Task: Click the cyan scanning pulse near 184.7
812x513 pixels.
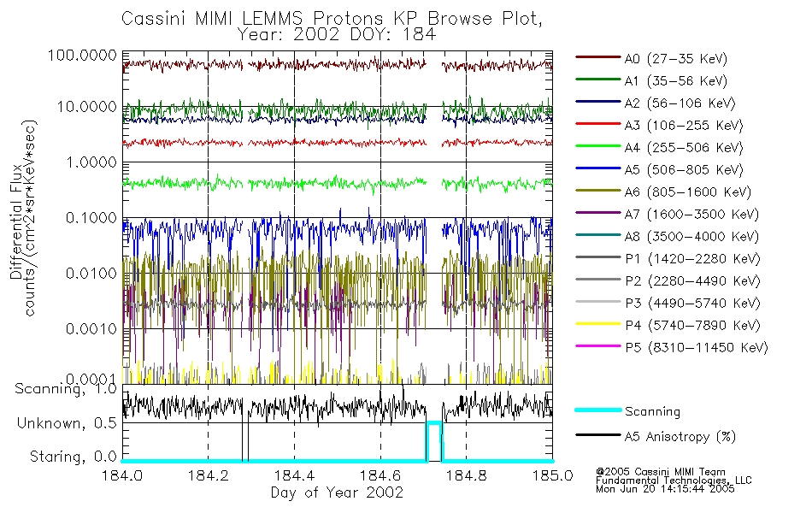Action: pos(434,441)
